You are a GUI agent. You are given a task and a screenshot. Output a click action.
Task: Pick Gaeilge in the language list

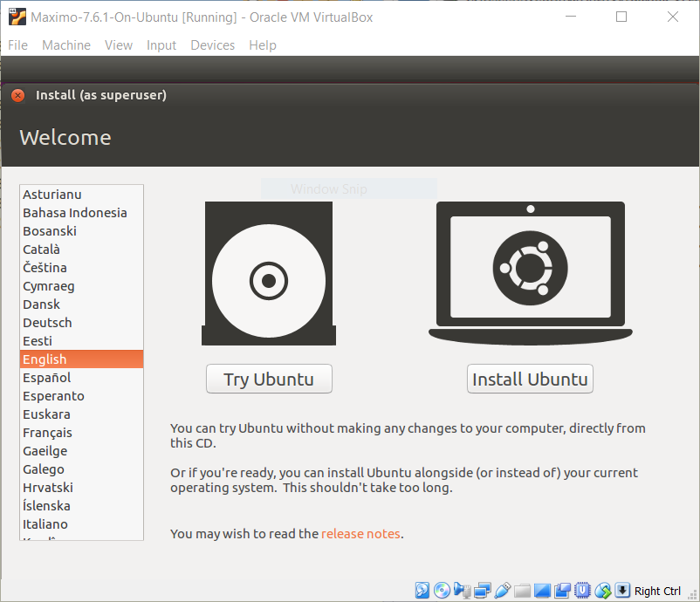pos(81,451)
